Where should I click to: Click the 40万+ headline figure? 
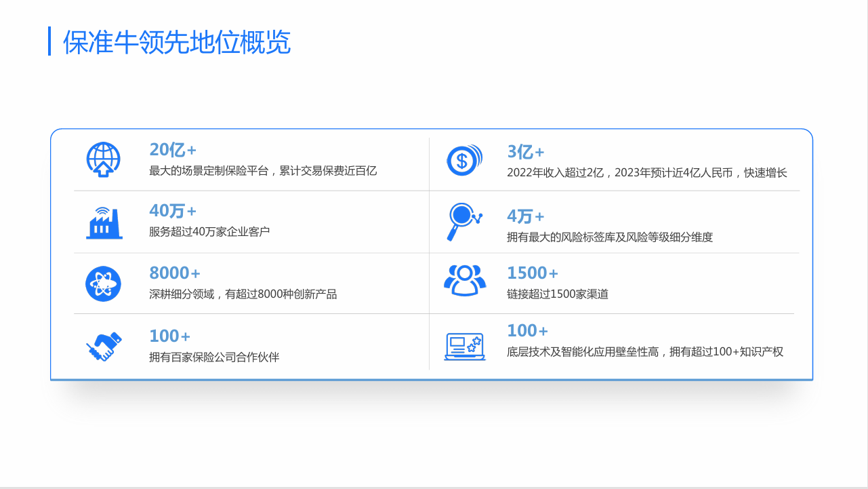[173, 212]
